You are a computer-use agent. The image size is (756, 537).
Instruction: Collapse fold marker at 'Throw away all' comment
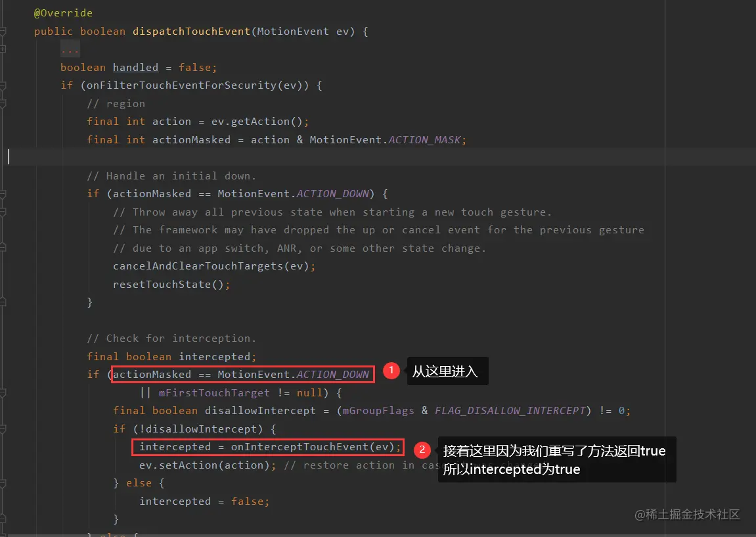click(3, 212)
